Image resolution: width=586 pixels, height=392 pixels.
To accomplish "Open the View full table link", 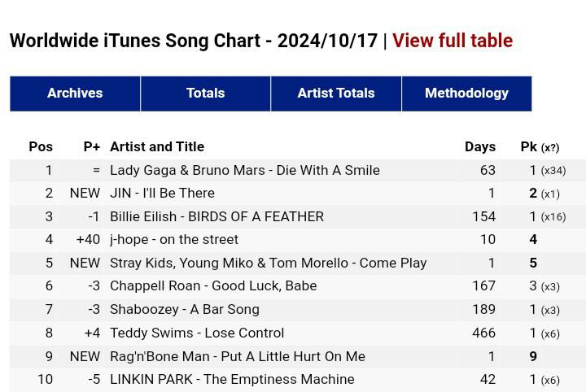I will coord(452,41).
